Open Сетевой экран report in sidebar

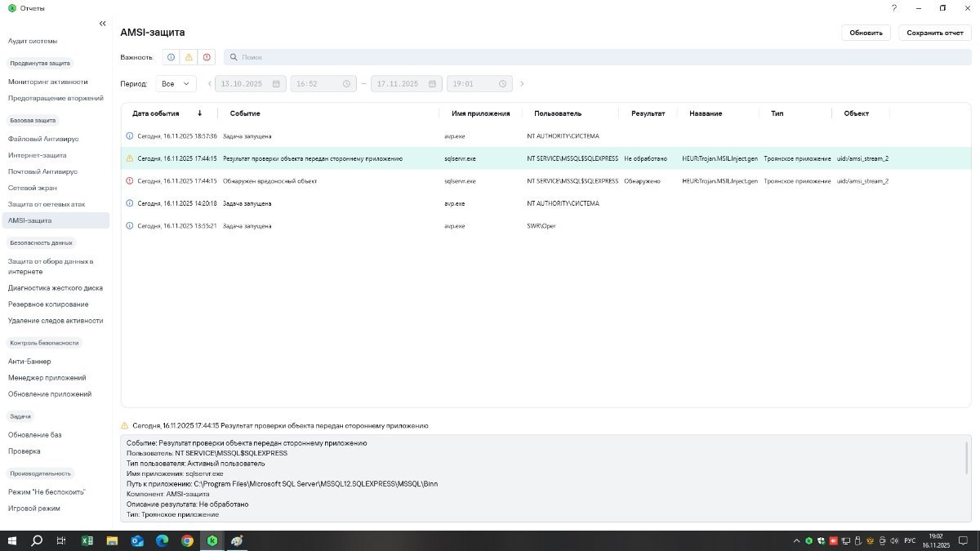pyautogui.click(x=33, y=188)
